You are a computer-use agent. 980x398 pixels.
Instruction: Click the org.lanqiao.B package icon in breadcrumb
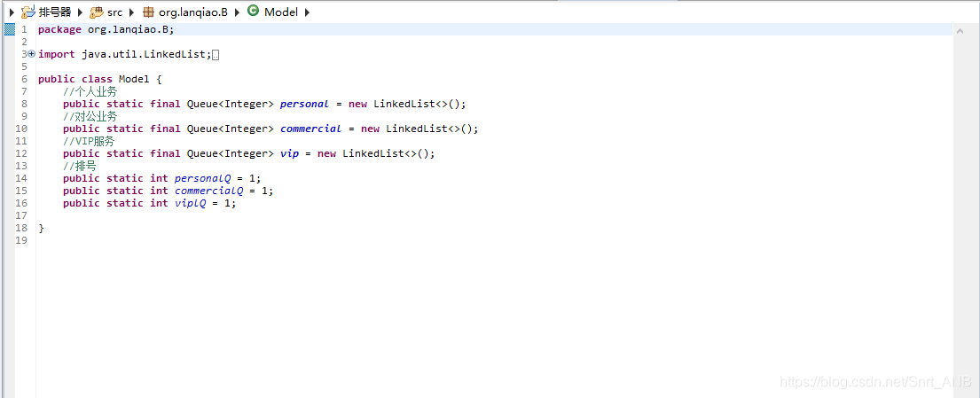(148, 12)
